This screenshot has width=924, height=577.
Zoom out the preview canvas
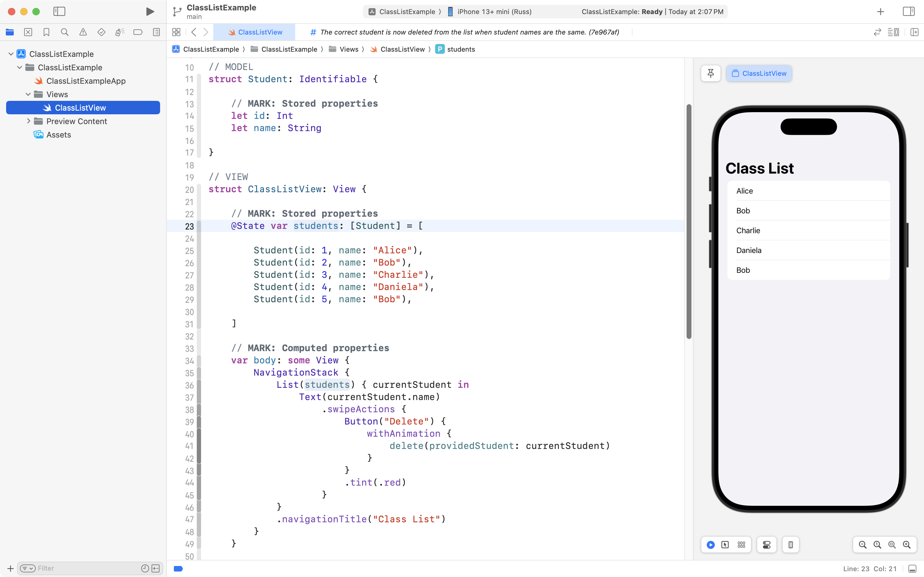(x=862, y=545)
